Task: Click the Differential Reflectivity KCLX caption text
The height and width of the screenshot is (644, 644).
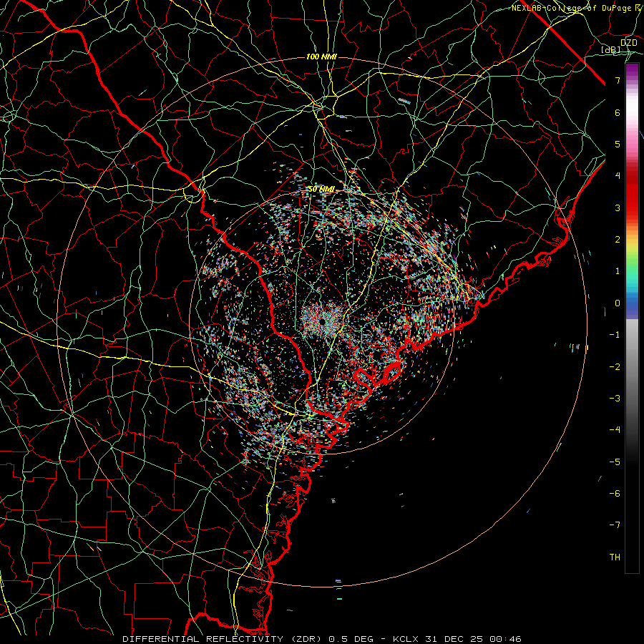Action: point(322,639)
